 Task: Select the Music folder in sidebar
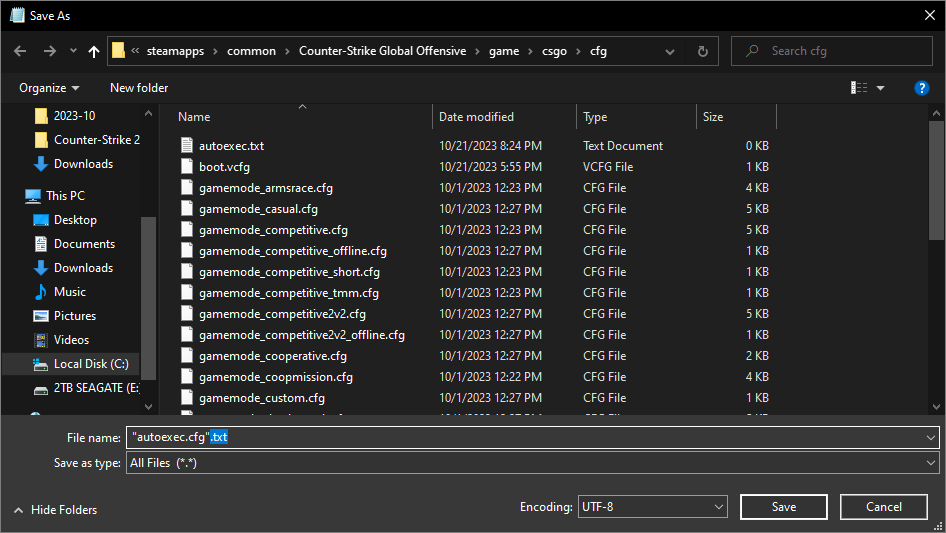click(x=70, y=292)
